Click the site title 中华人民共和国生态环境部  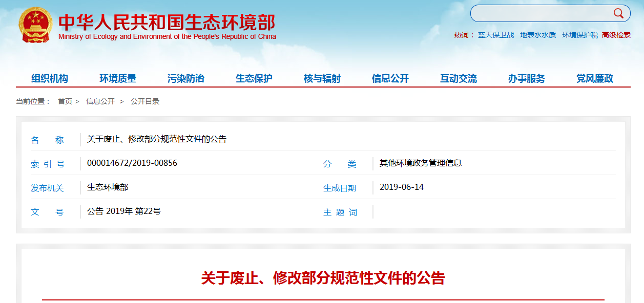[x=167, y=22]
